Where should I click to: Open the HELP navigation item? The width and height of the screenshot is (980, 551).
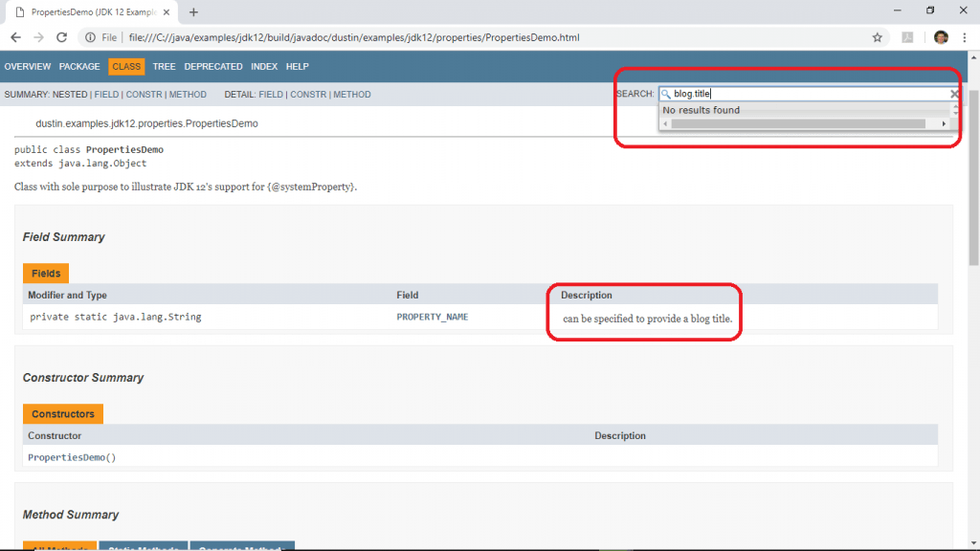pyautogui.click(x=298, y=66)
